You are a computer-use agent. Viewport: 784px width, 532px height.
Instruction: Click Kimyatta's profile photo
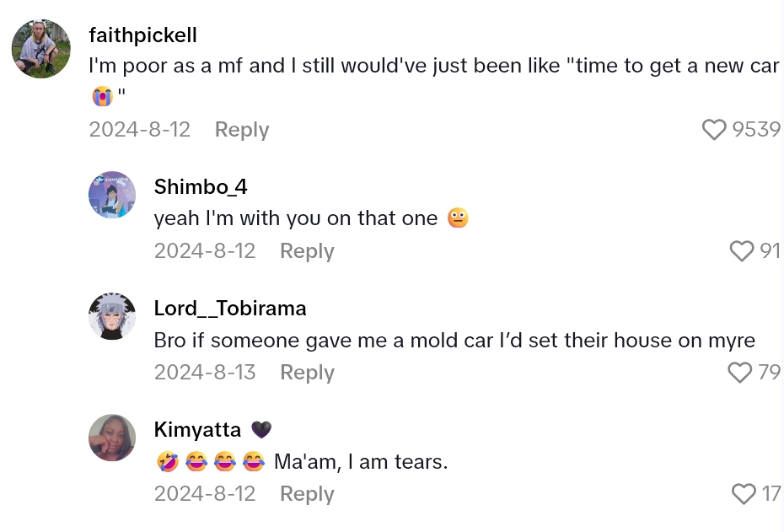[x=112, y=438]
